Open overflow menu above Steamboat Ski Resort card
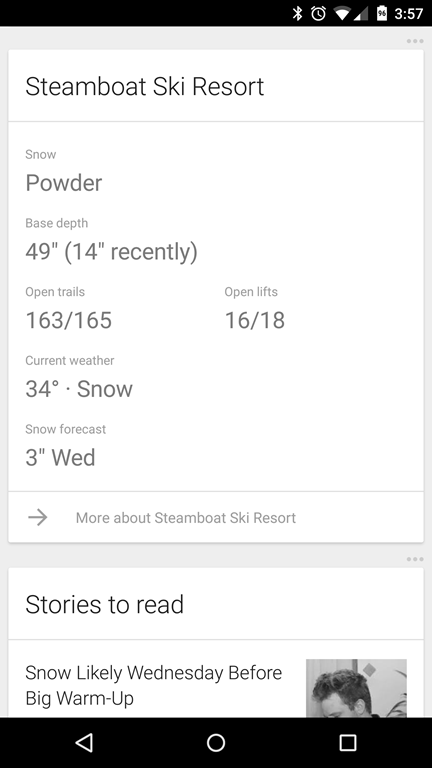Screen dimensions: 432x768 [414, 41]
